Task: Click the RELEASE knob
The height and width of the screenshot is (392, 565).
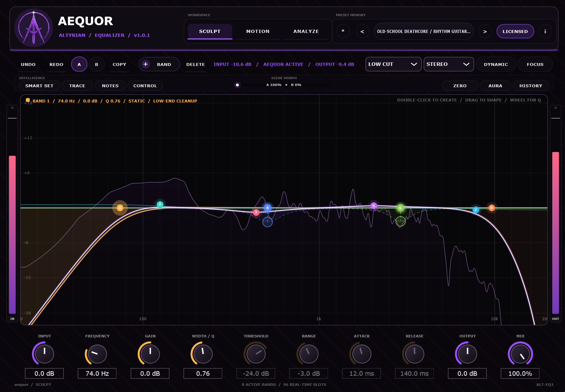Action: 414,354
